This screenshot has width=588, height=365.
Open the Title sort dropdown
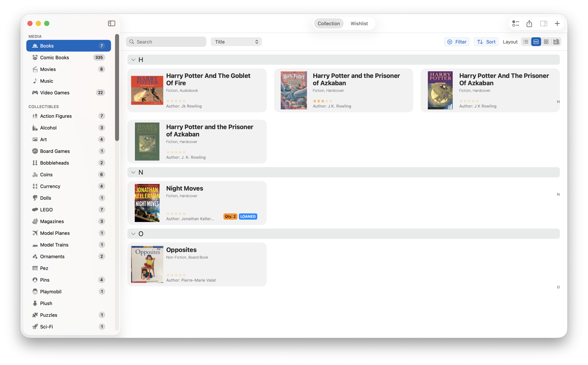tap(236, 42)
